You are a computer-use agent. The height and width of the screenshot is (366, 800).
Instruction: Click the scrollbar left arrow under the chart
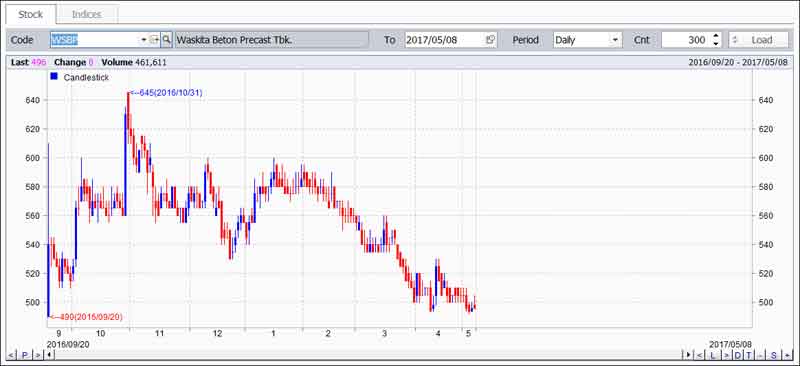coord(50,355)
